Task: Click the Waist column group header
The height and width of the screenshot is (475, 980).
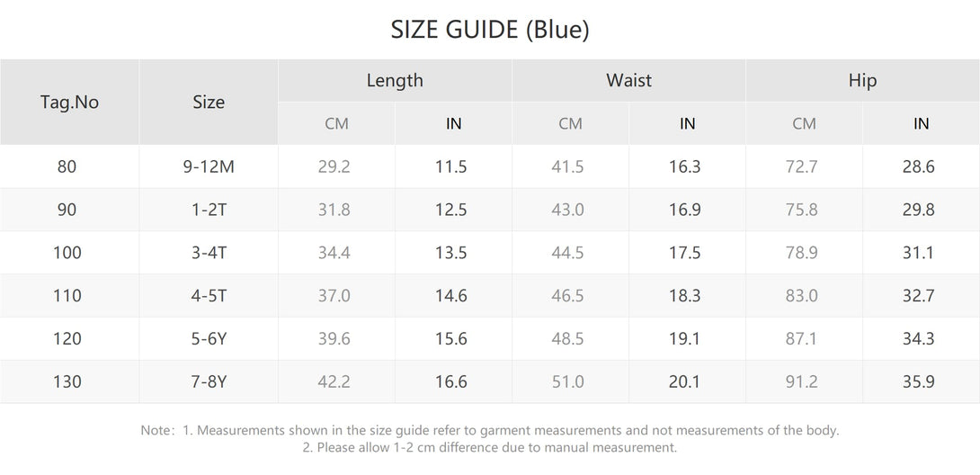Action: pos(628,81)
